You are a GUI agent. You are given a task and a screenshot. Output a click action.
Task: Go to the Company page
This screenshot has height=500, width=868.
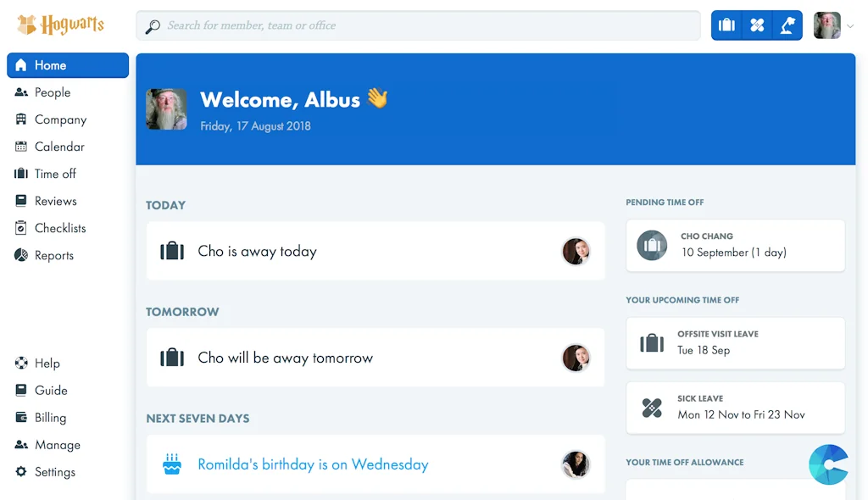[60, 119]
